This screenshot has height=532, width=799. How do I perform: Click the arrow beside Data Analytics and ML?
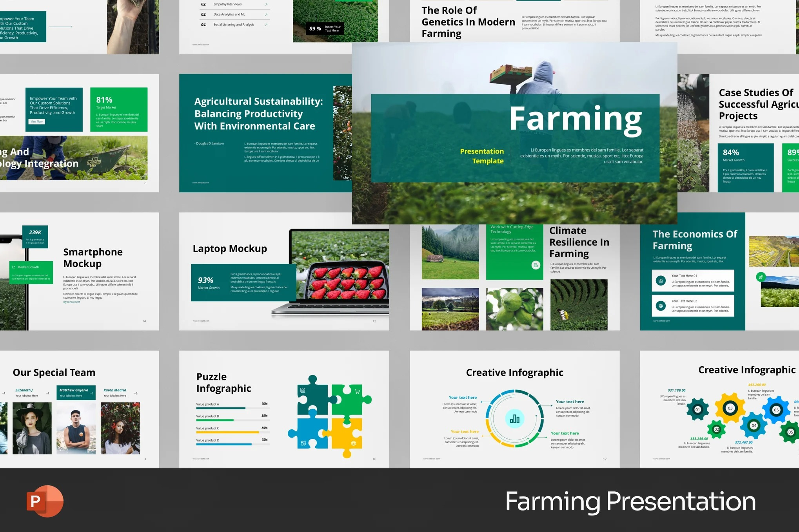tap(266, 14)
